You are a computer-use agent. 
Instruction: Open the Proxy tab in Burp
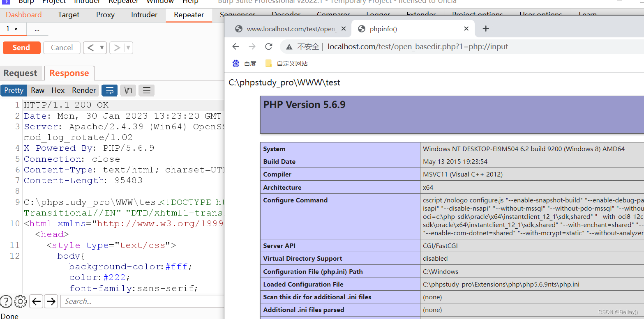(106, 15)
